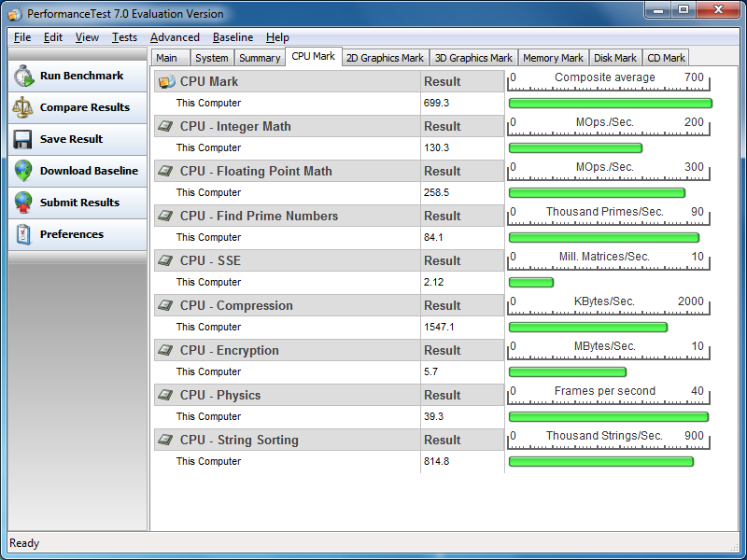
Task: Click the chip icon beside CPU - Encryption
Action: click(x=165, y=350)
